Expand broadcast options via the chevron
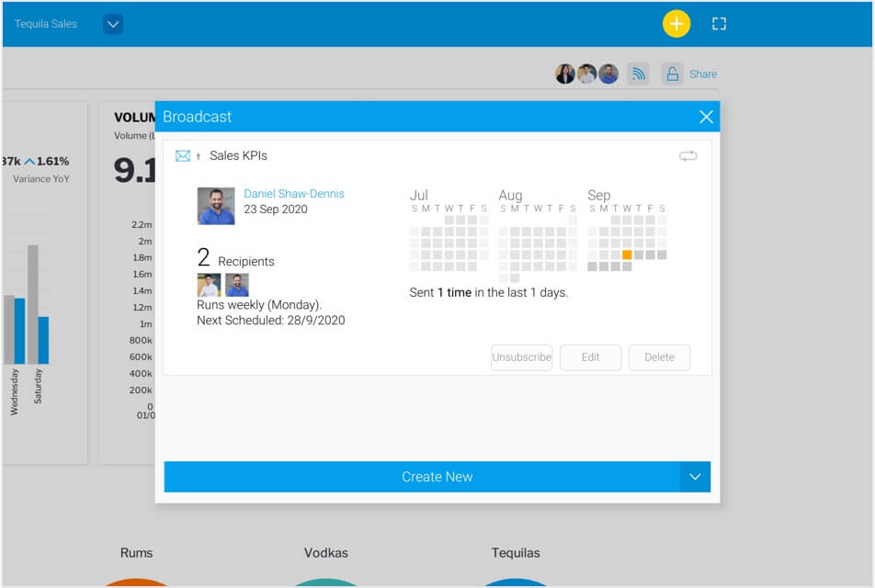Viewport: 875px width, 588px height. pos(696,476)
